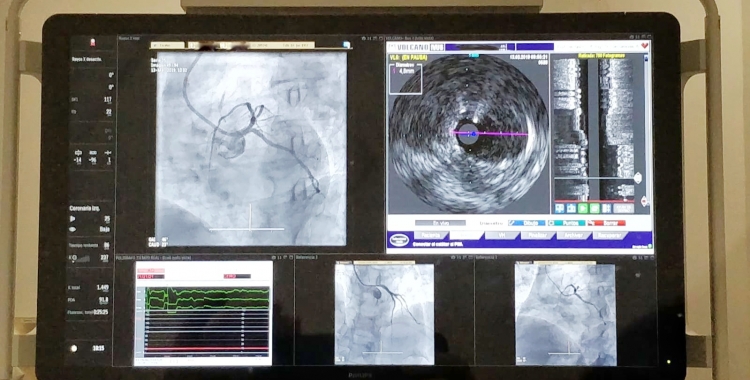Click the frame slider handle on the longitudinal view
The height and width of the screenshot is (380, 750).
click(638, 179)
